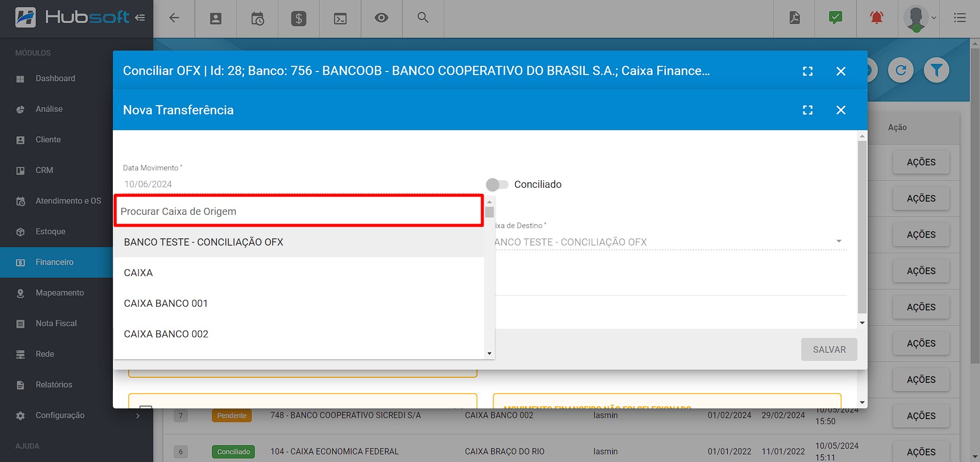Click the Análise pie chart icon
Screen dimensions: 980x462
[20, 110]
